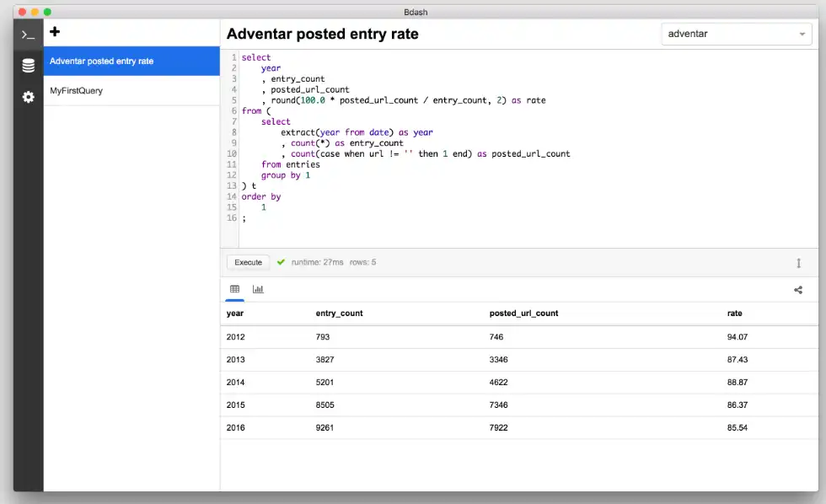826x504 pixels.
Task: Click the 2014 year cell
Action: [x=235, y=383]
